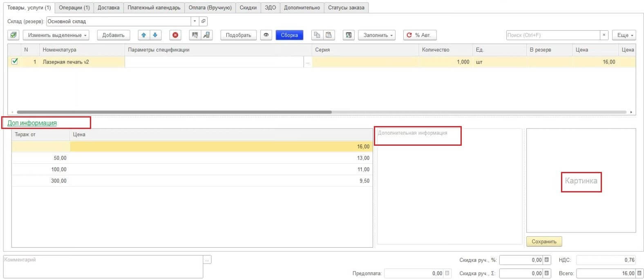This screenshot has width=644, height=280.
Task: Click the data collection terminal icon
Action: [x=207, y=35]
